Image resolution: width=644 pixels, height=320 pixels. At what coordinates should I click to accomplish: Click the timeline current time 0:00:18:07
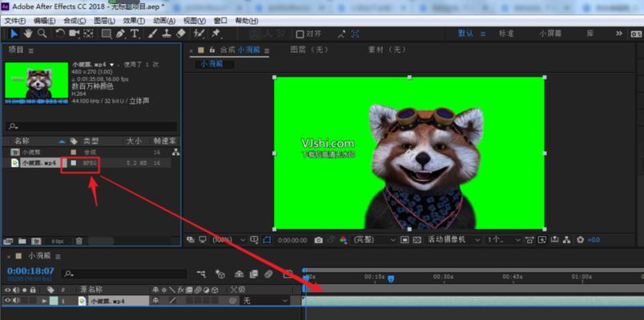point(30,270)
